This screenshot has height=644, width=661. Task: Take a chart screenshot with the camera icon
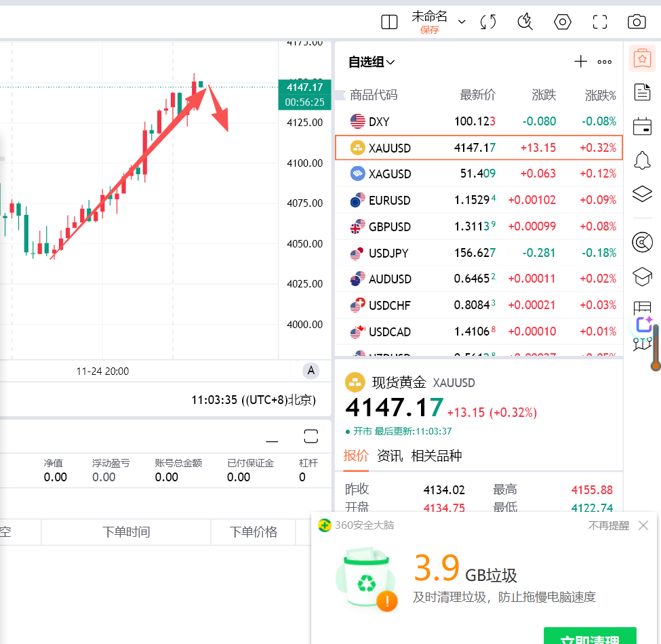pos(636,22)
